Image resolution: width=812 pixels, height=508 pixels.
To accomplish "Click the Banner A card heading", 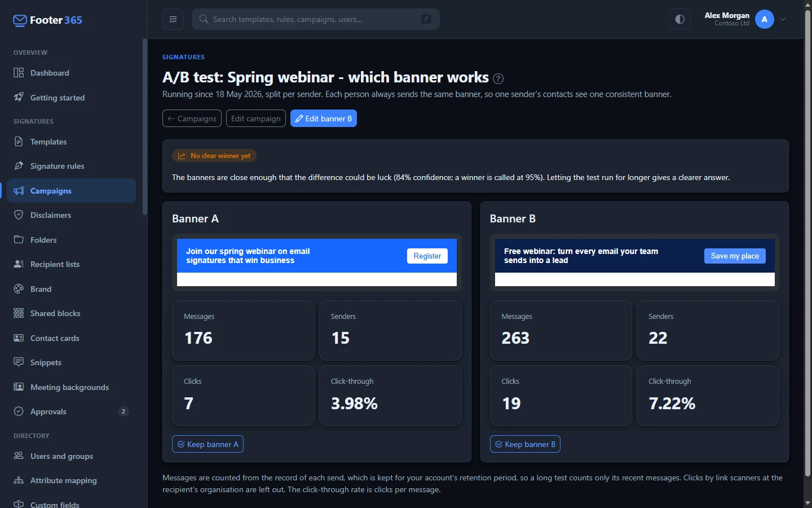I will [195, 219].
